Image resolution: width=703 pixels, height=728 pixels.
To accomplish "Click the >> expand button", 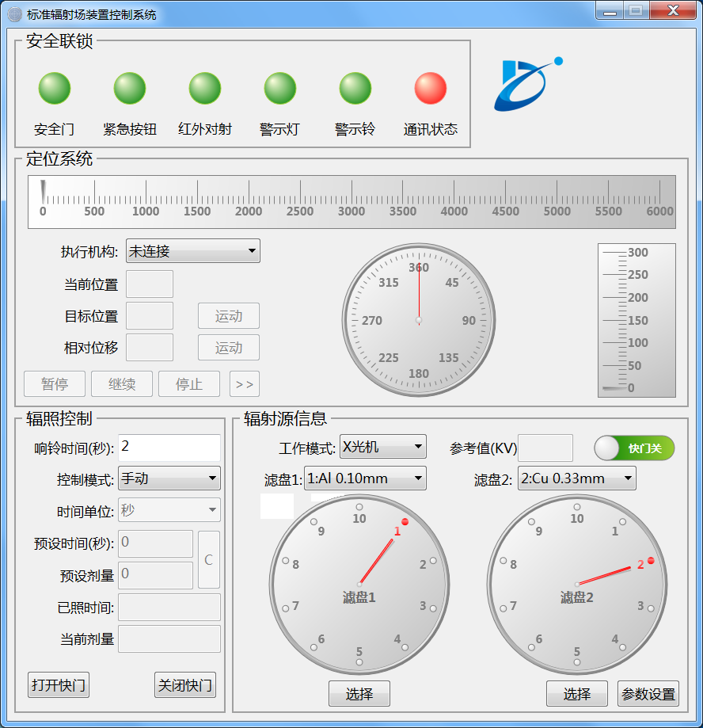I will coord(245,384).
